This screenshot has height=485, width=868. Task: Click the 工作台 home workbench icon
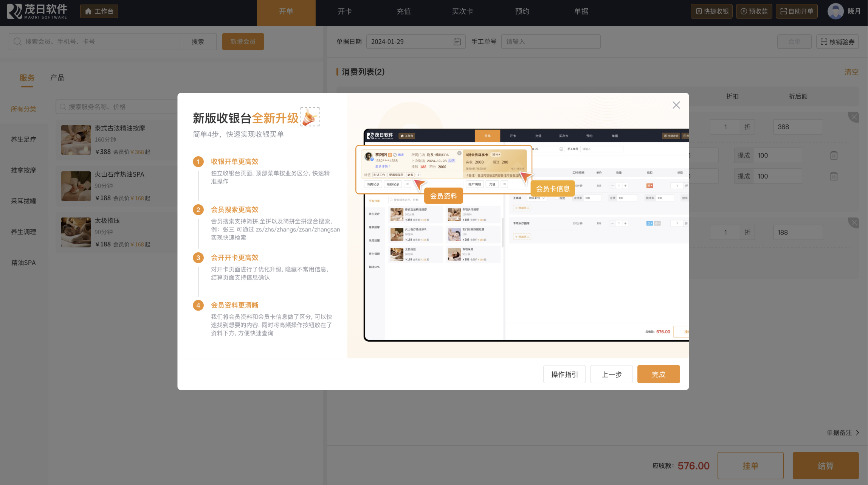89,11
